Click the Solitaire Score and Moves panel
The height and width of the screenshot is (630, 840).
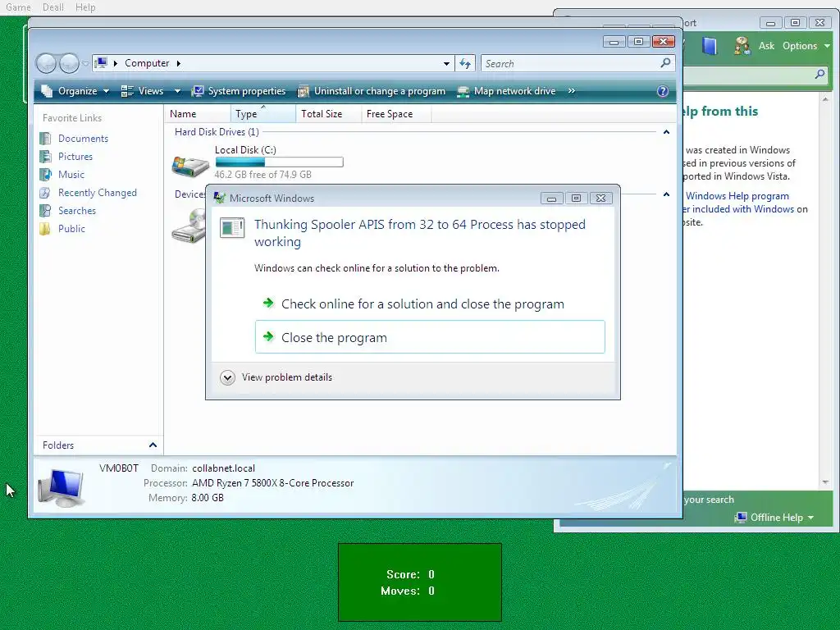tap(419, 582)
